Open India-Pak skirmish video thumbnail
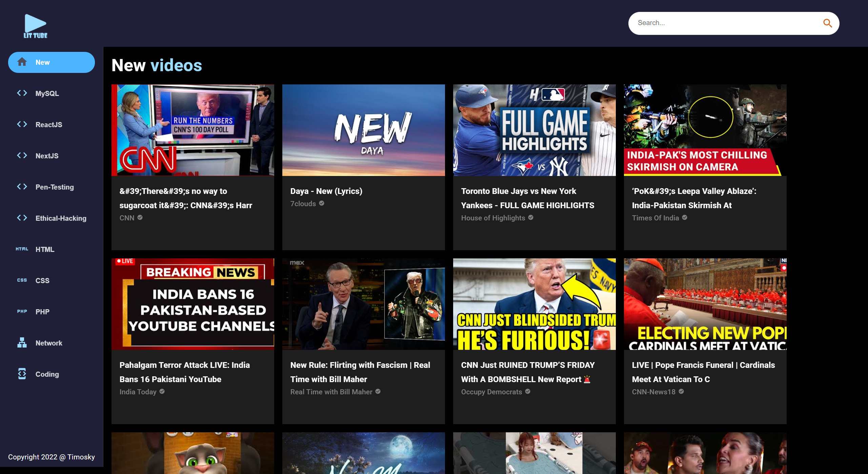This screenshot has width=868, height=474. pos(705,130)
